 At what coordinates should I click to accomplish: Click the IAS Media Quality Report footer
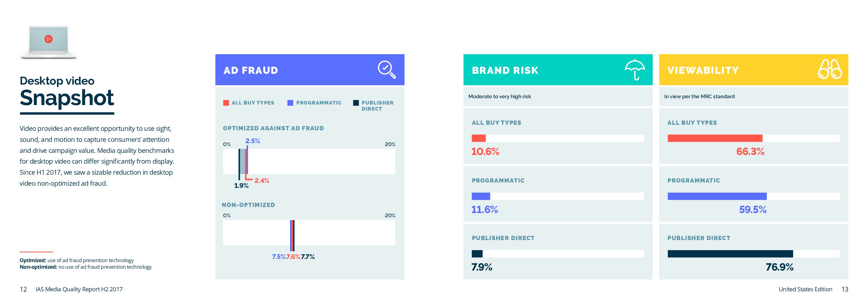(79, 289)
